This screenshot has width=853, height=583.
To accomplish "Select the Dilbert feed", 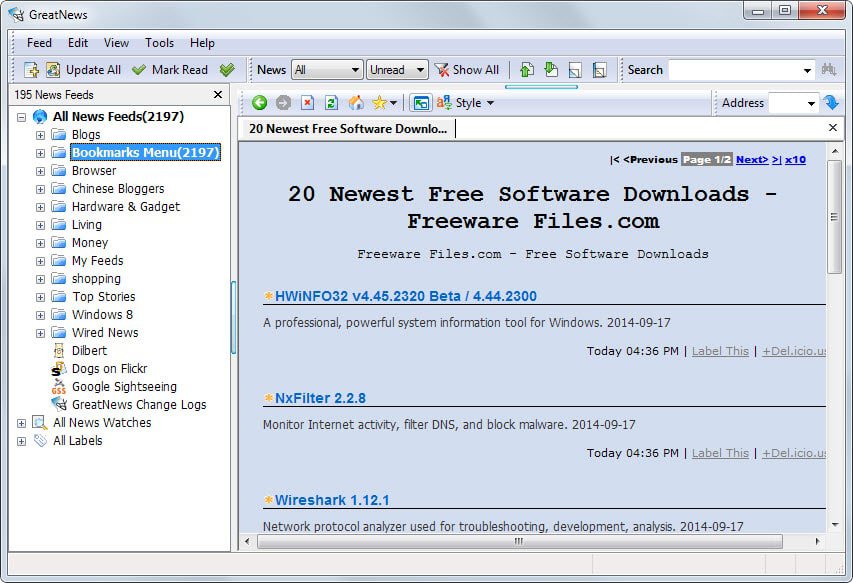I will click(x=89, y=350).
